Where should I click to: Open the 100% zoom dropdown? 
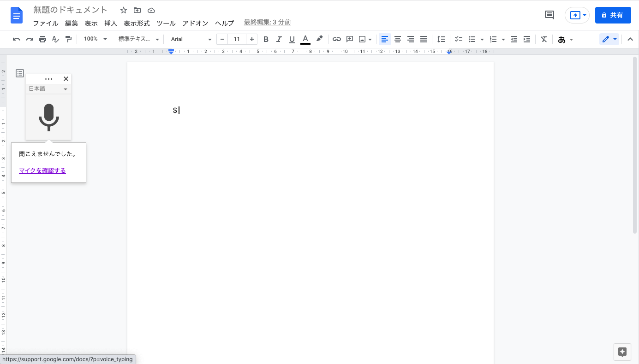point(95,39)
